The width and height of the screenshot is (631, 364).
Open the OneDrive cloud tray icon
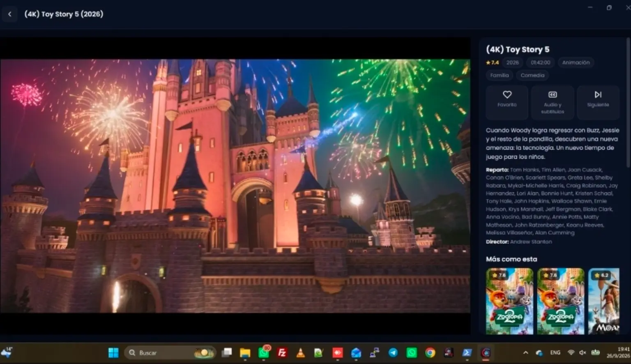[x=539, y=352]
